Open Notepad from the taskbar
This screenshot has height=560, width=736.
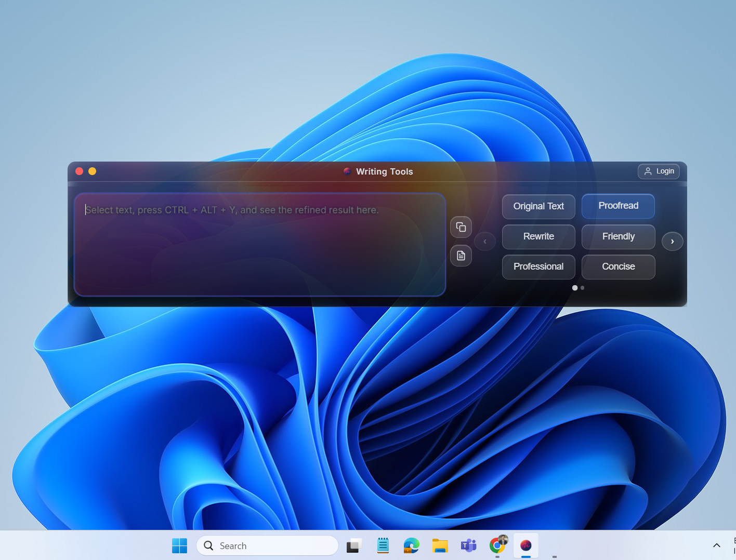383,545
